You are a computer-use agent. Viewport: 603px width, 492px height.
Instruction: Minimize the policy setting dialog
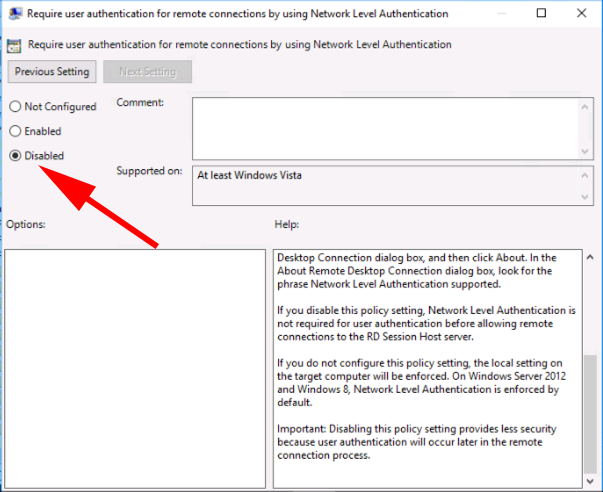tap(501, 13)
